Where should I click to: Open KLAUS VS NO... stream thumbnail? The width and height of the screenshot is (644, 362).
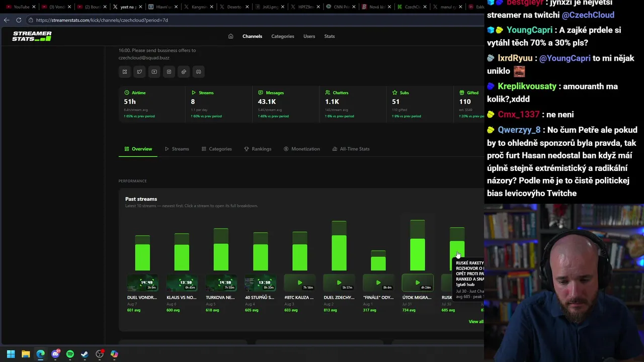(x=182, y=283)
